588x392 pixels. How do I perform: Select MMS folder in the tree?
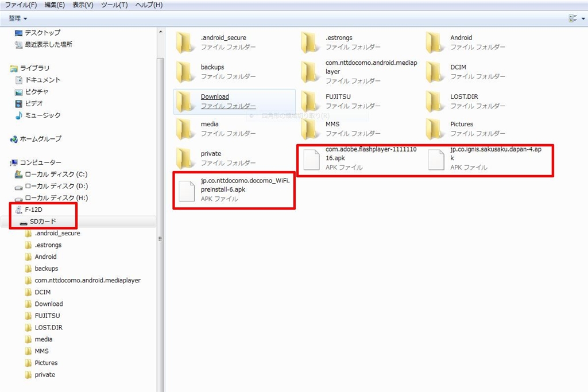37,351
